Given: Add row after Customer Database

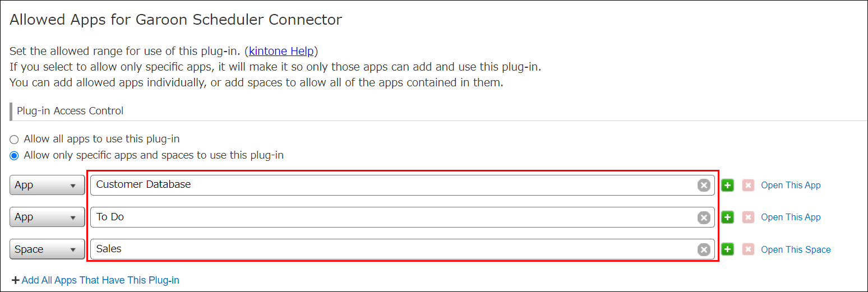Looking at the screenshot, I should point(727,186).
